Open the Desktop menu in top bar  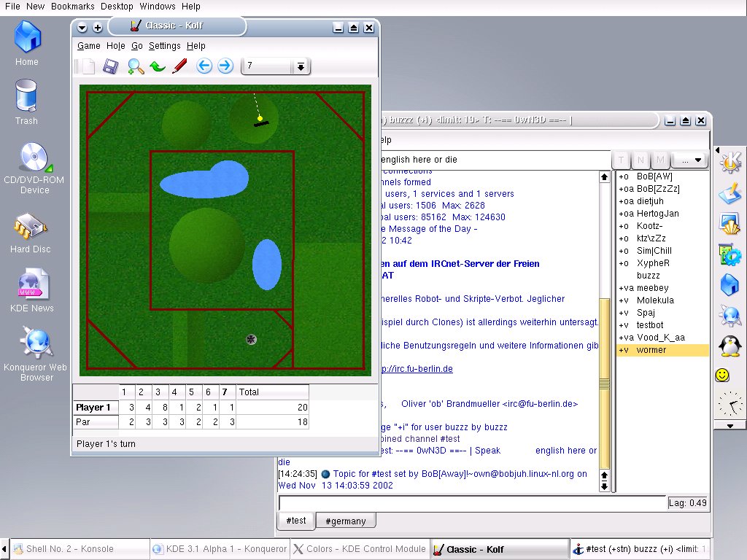pyautogui.click(x=117, y=6)
